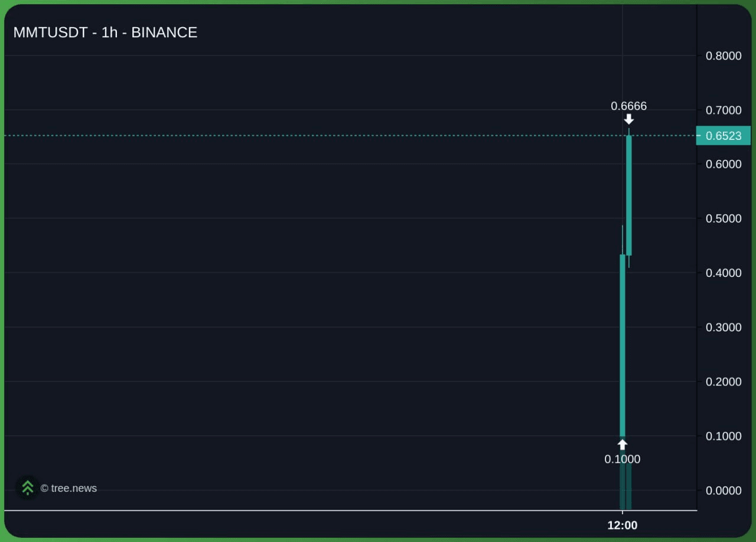Click the 0.6523 current price label
Image resolution: width=756 pixels, height=542 pixels.
(x=724, y=136)
